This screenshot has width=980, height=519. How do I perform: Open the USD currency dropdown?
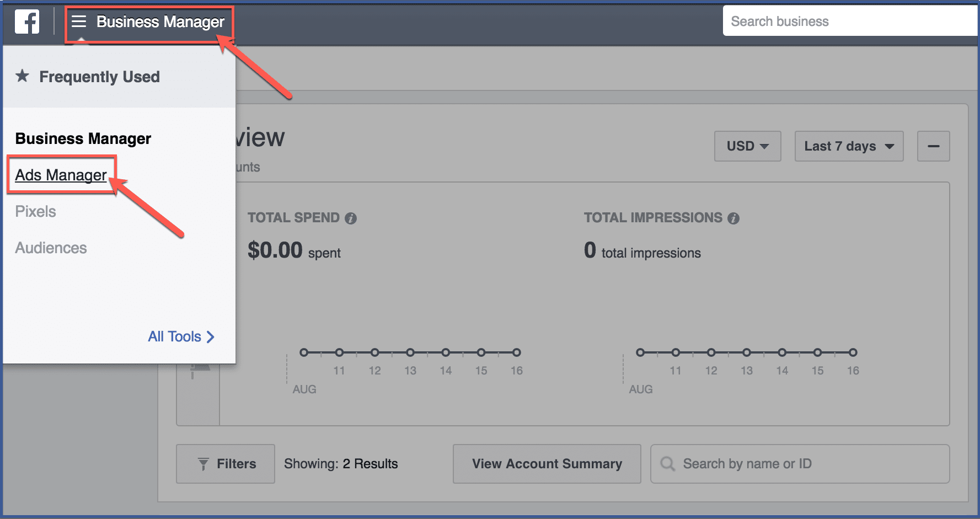coord(747,146)
